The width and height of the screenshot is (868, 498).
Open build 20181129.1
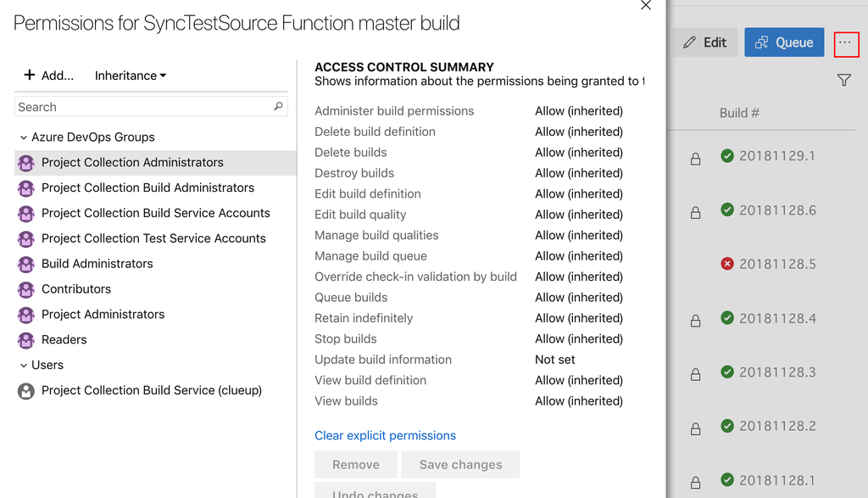776,156
